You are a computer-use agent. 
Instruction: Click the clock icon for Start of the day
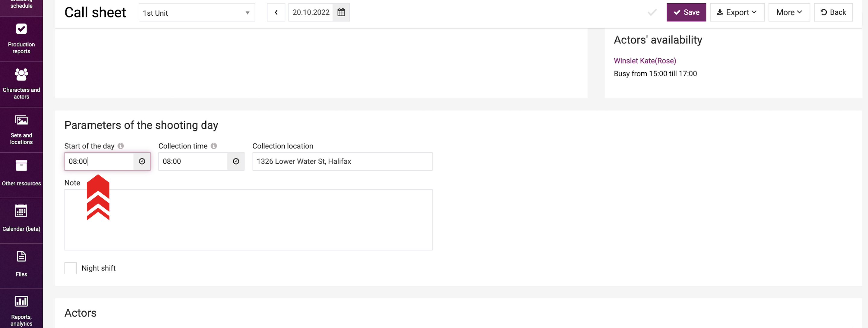[x=142, y=162]
